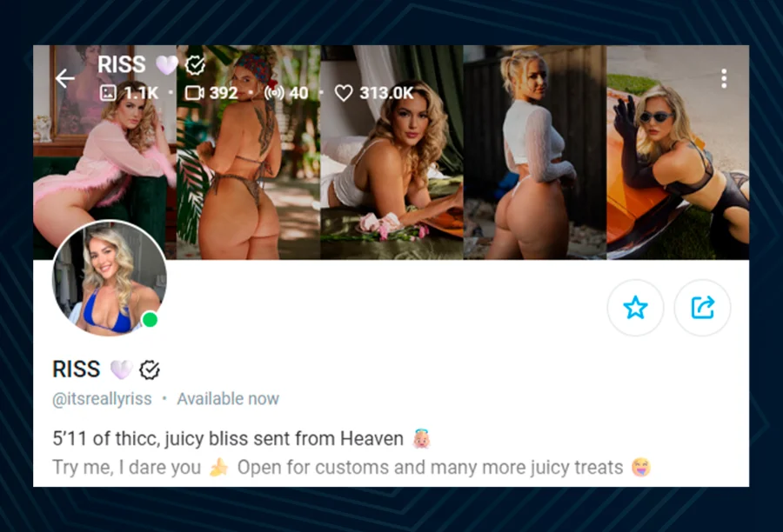Screen dimensions: 783x532
Task: Click verified badge in header banner
Action: [195, 65]
